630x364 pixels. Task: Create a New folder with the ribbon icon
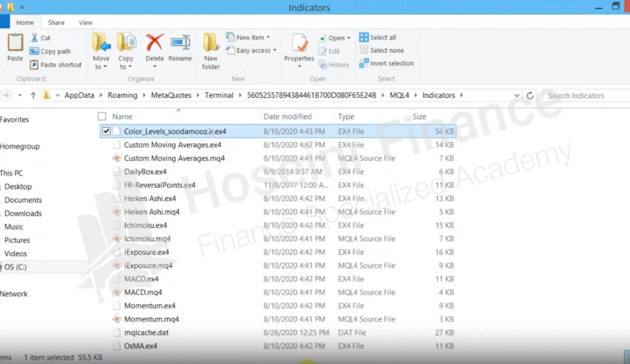(211, 42)
